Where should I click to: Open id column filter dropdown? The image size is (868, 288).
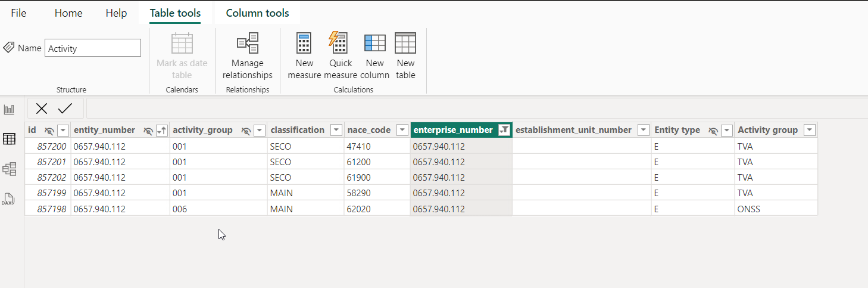(x=63, y=131)
